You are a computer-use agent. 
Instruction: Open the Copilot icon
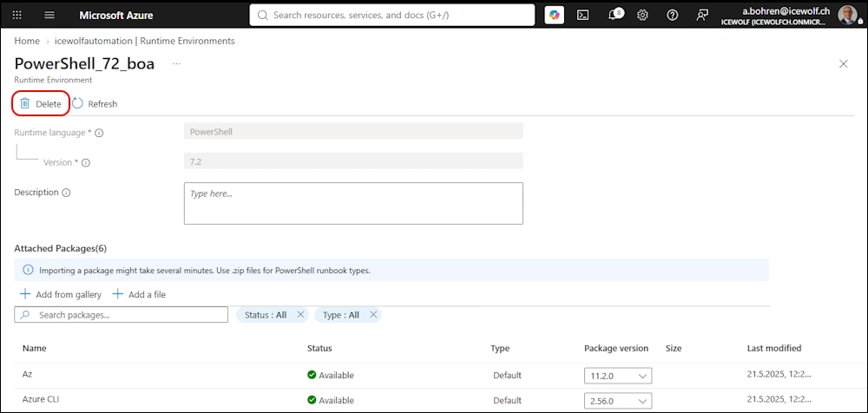point(554,15)
